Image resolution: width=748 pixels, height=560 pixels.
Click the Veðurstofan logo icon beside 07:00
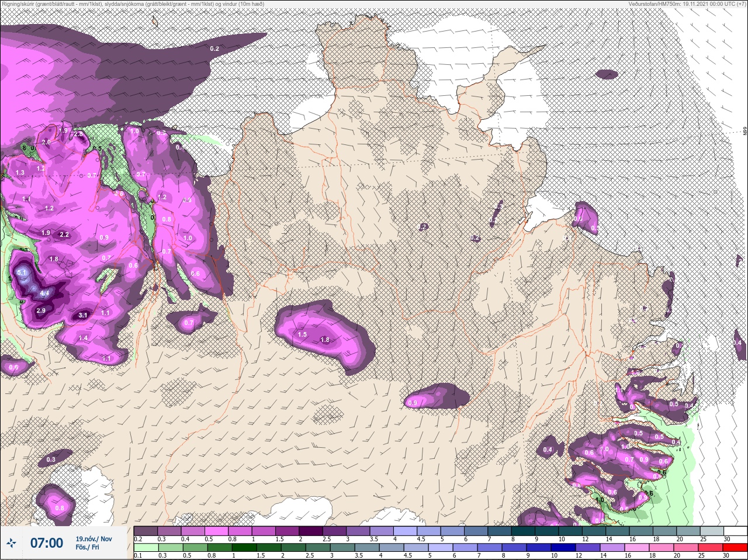(11, 544)
